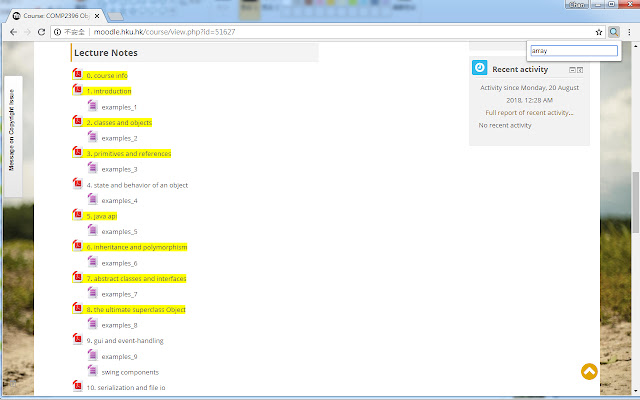Open 2. classes and objects notes
This screenshot has width=640, height=400.
tap(119, 122)
